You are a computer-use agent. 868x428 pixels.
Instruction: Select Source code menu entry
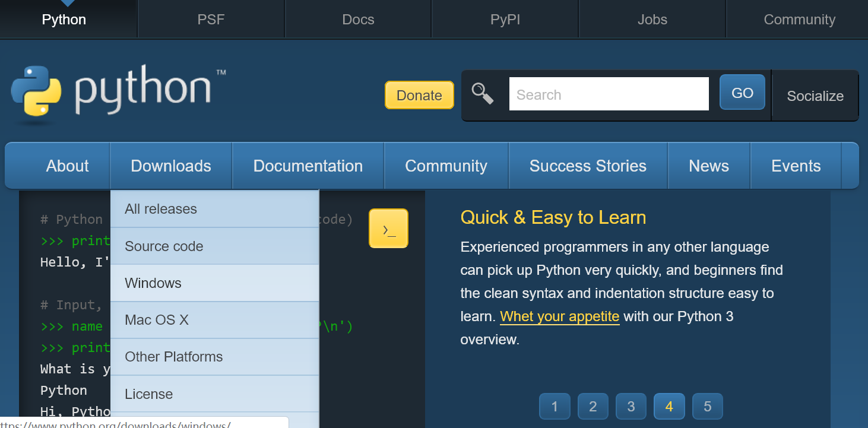tap(164, 246)
